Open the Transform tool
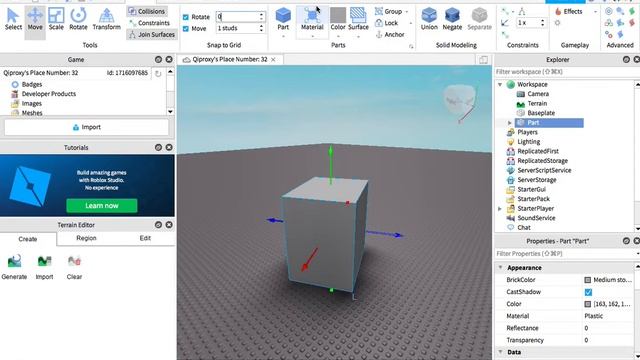This screenshot has height=360, width=640. pyautogui.click(x=107, y=19)
